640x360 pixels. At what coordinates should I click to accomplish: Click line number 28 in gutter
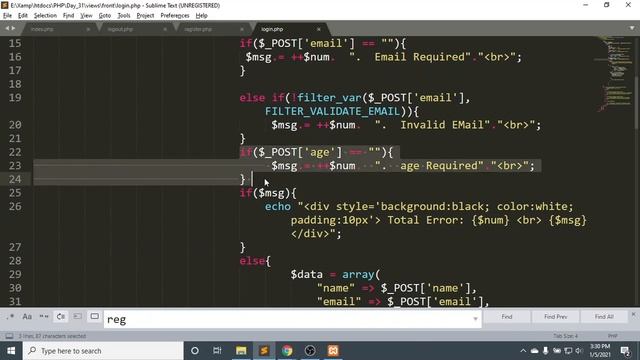(15, 260)
